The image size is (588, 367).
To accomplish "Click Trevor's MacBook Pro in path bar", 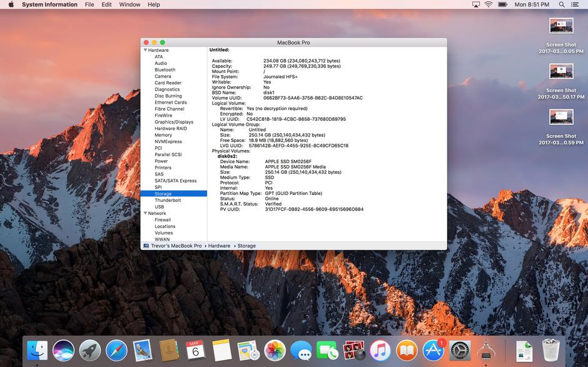I will 176,246.
